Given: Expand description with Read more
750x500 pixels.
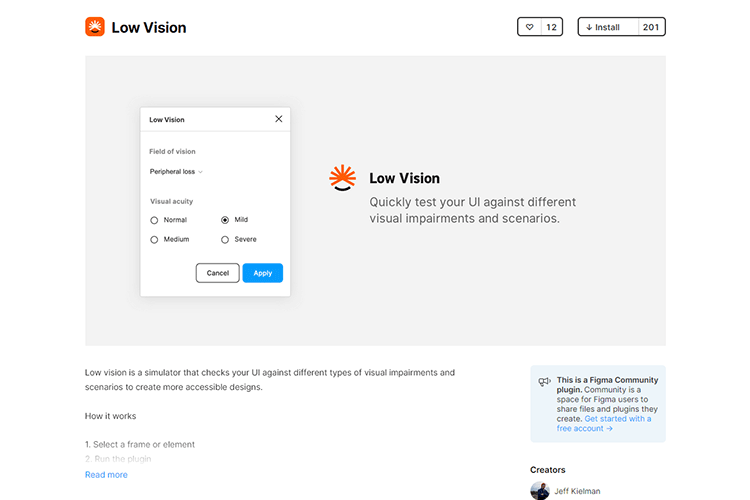Looking at the screenshot, I should tap(106, 475).
